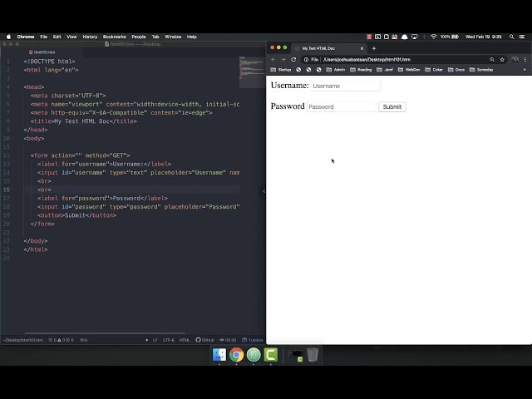Open the WebDev bookmarks folder

click(x=409, y=70)
